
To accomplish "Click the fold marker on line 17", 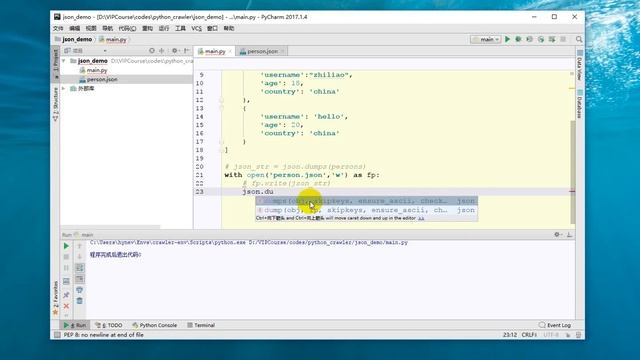I will point(221,142).
